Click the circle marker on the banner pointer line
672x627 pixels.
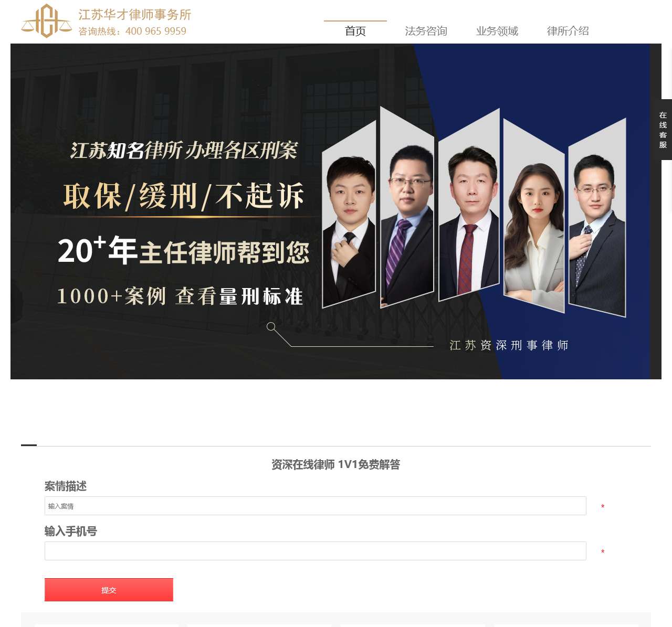271,326
